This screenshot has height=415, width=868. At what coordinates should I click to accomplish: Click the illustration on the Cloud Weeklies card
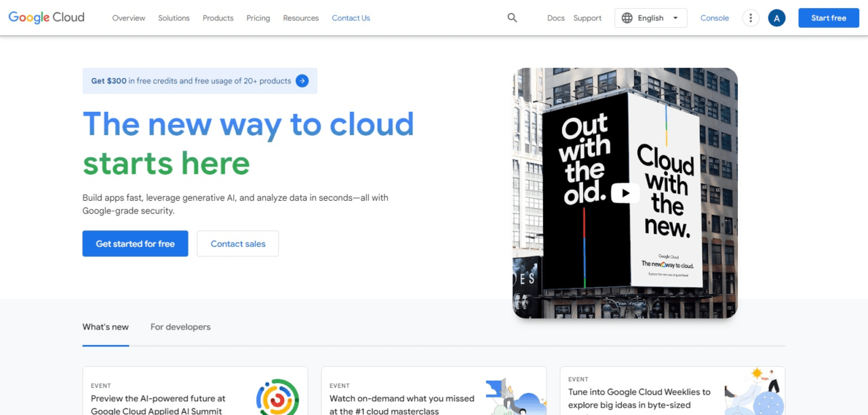[x=755, y=392]
